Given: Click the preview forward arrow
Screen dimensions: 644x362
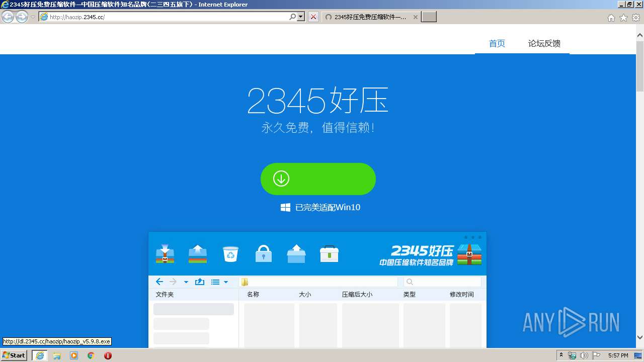Looking at the screenshot, I should pos(173,282).
